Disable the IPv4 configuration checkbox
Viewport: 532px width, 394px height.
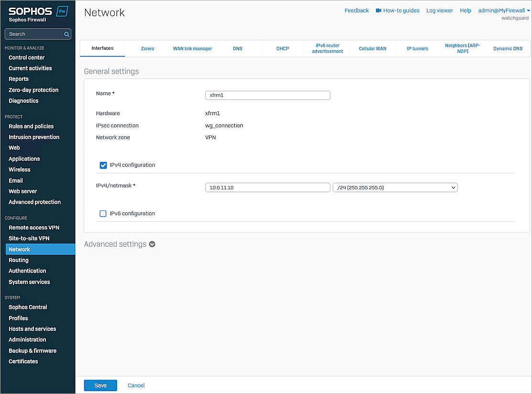103,165
